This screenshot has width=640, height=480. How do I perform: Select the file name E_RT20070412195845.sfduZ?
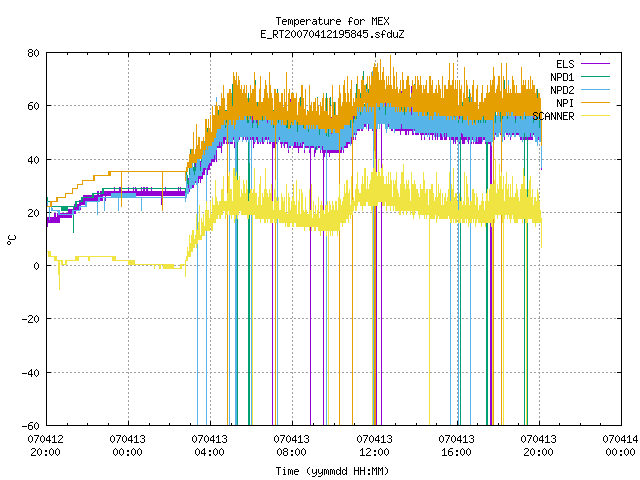(332, 34)
